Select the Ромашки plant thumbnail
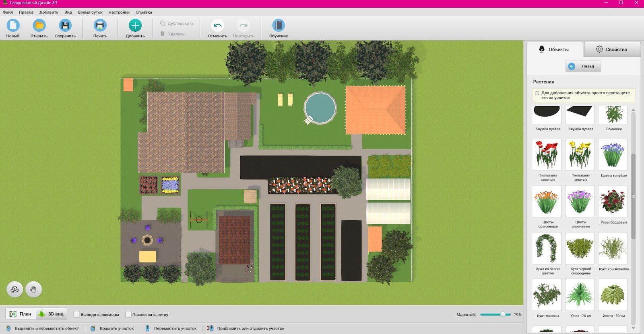Screen dimensions: 644x334 613,115
